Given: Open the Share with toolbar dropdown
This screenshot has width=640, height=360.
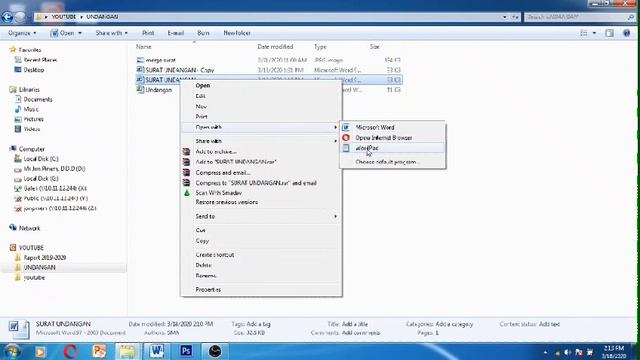Looking at the screenshot, I should point(111,33).
